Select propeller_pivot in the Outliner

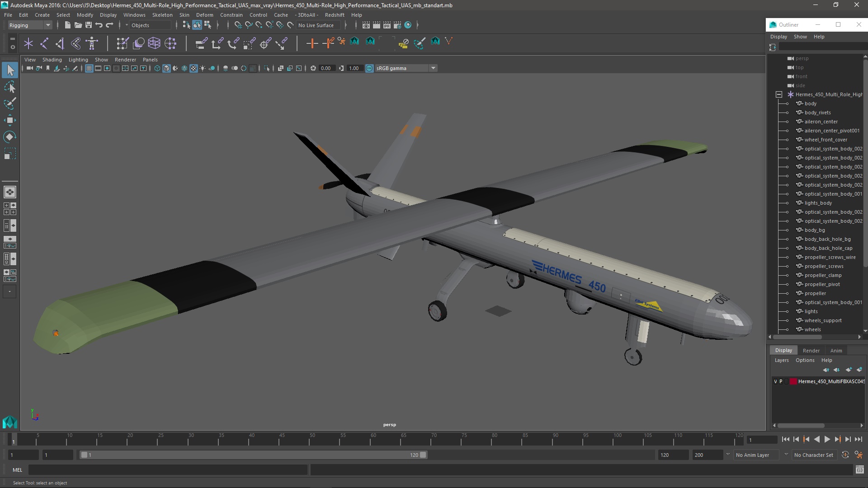(822, 284)
